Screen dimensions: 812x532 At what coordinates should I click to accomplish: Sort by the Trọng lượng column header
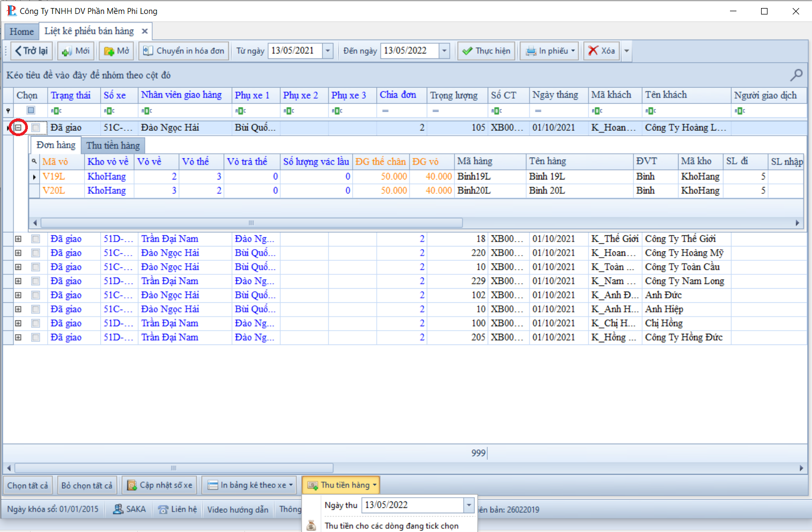click(457, 95)
